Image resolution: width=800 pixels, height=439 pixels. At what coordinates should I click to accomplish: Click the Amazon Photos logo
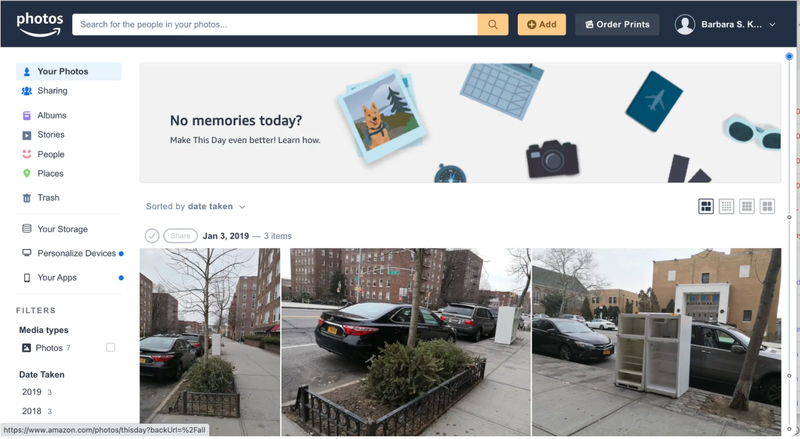tap(40, 25)
